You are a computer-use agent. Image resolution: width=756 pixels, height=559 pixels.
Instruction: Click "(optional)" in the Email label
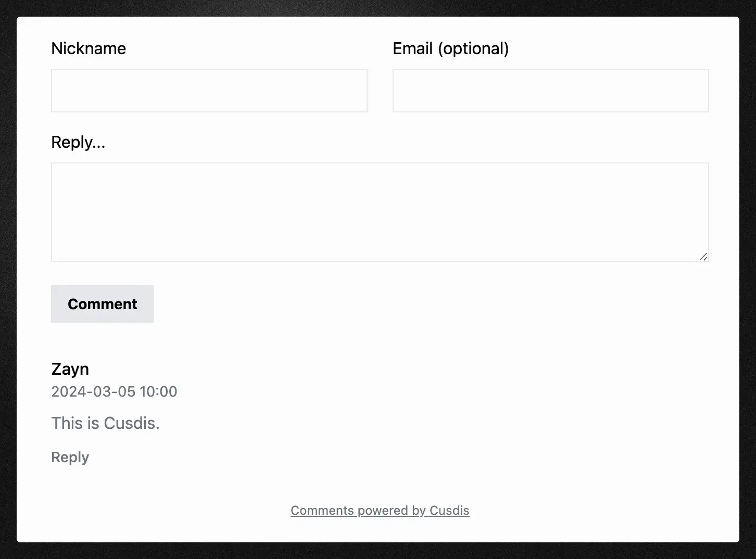point(473,48)
